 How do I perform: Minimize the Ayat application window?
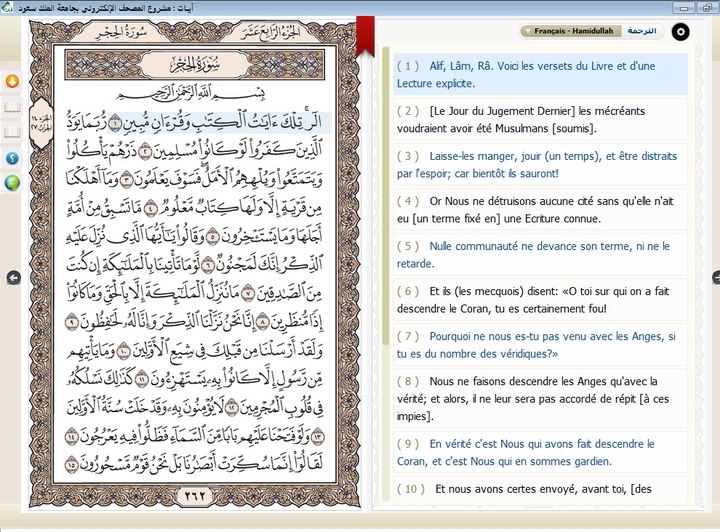click(683, 8)
